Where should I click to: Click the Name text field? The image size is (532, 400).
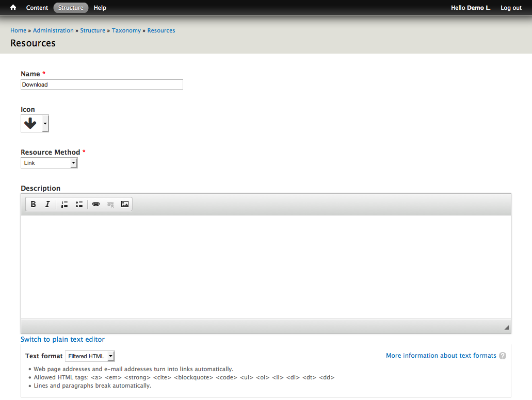[102, 85]
